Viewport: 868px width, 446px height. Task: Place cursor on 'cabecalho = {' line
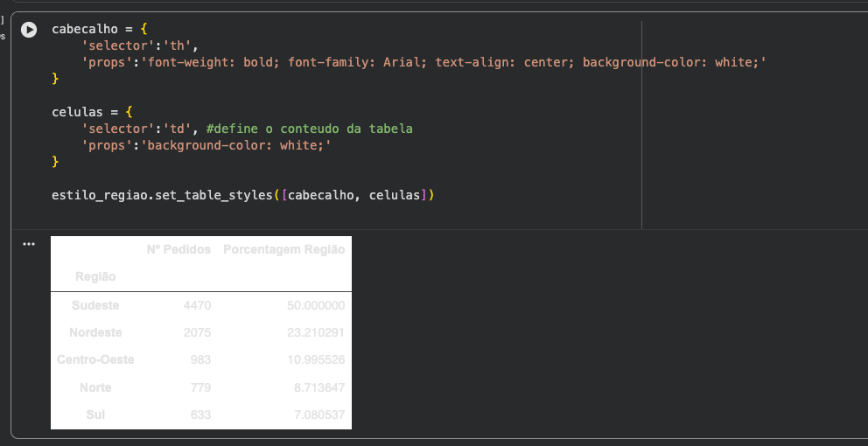[92, 29]
